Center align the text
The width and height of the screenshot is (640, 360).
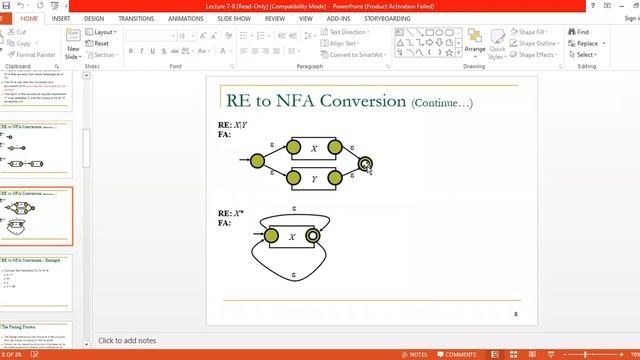coord(255,51)
